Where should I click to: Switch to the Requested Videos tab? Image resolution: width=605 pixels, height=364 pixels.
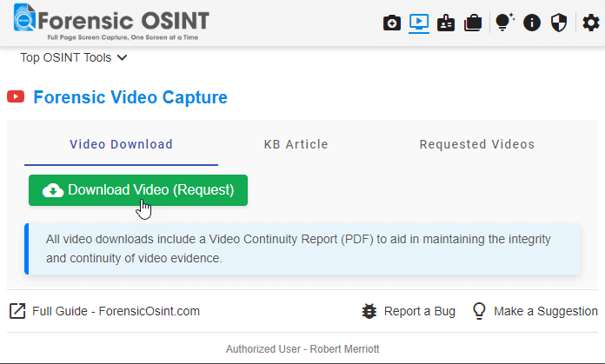click(x=477, y=144)
